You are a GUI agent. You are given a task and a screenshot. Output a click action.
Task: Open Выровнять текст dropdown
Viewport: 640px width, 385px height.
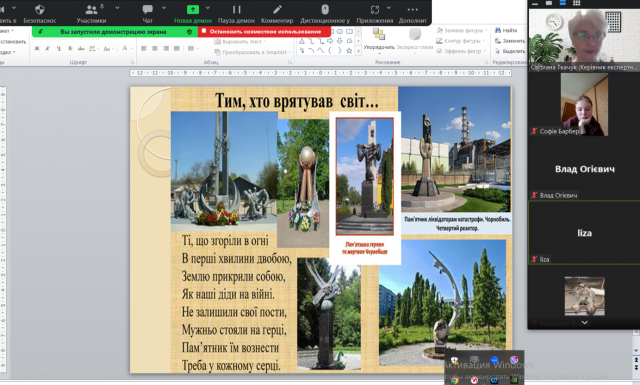(240, 42)
